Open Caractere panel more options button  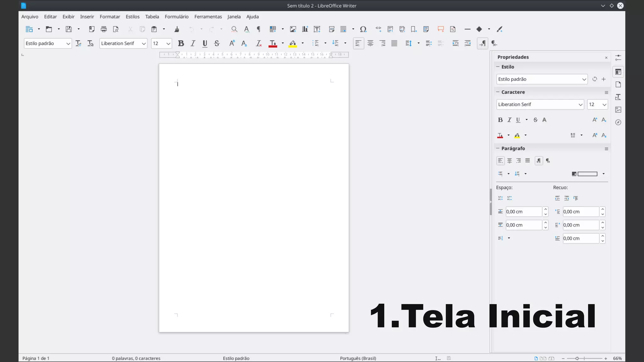pos(606,92)
